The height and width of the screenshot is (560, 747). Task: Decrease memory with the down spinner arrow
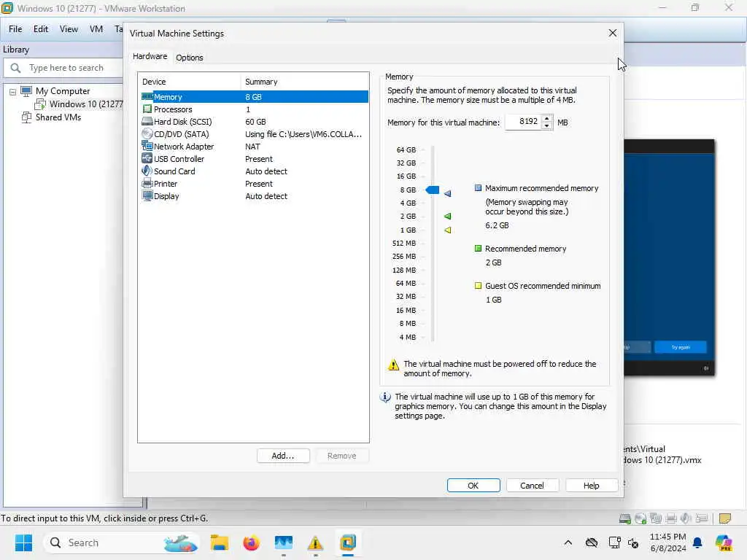coord(547,125)
